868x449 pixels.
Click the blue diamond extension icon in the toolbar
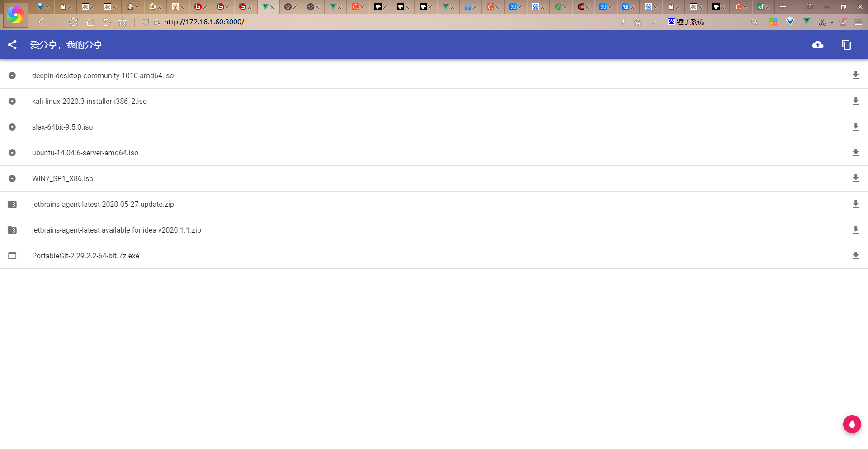(790, 22)
